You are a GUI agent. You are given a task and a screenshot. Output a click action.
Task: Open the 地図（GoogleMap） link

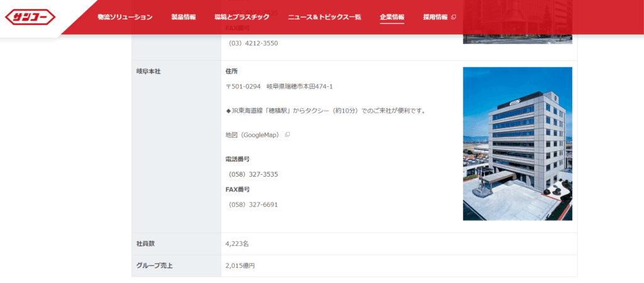tap(253, 135)
